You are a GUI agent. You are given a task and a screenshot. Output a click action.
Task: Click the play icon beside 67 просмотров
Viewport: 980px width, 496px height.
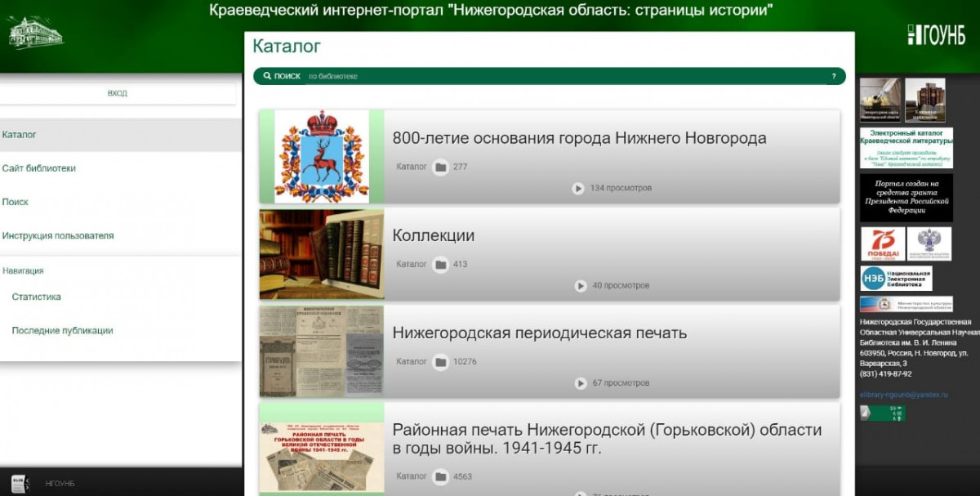click(x=581, y=383)
